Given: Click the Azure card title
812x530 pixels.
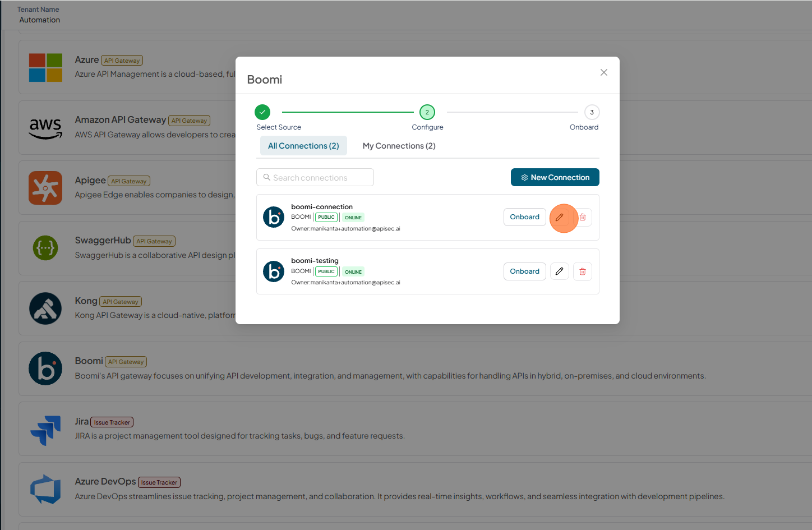Looking at the screenshot, I should pos(87,59).
